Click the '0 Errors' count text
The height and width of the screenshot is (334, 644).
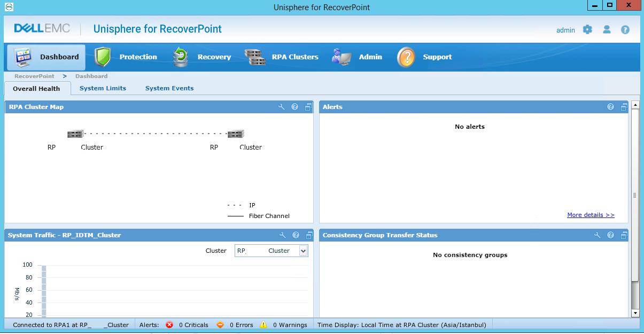242,324
